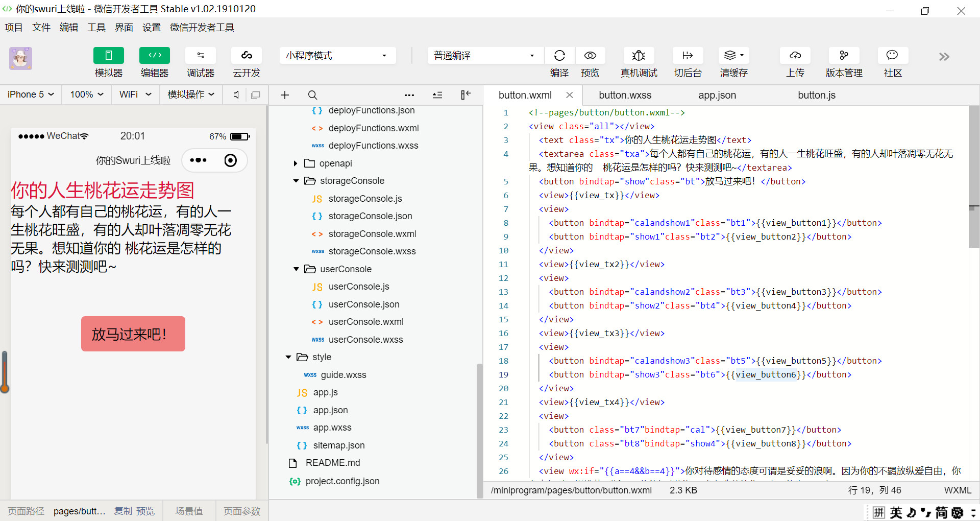Viewport: 980px width, 521px height.
Task: Open version management (版本管理)
Action: pos(844,56)
